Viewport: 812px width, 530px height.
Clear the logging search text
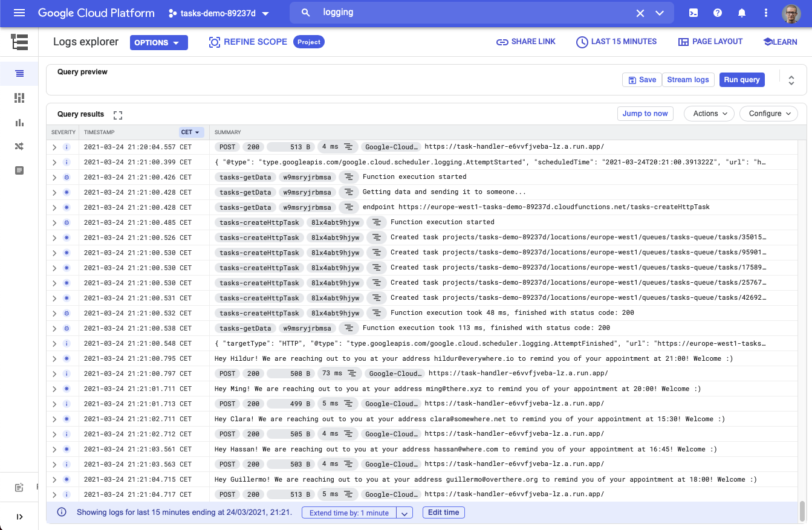(640, 13)
